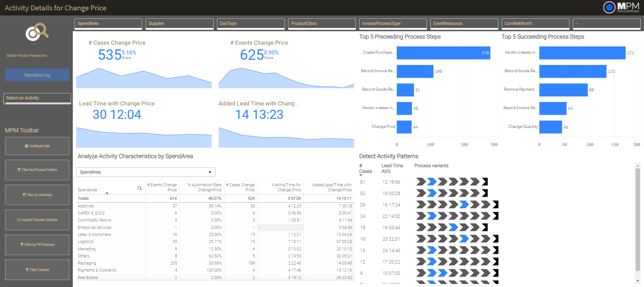
Task: Open Inspect Process Variants
Action: pyautogui.click(x=37, y=220)
